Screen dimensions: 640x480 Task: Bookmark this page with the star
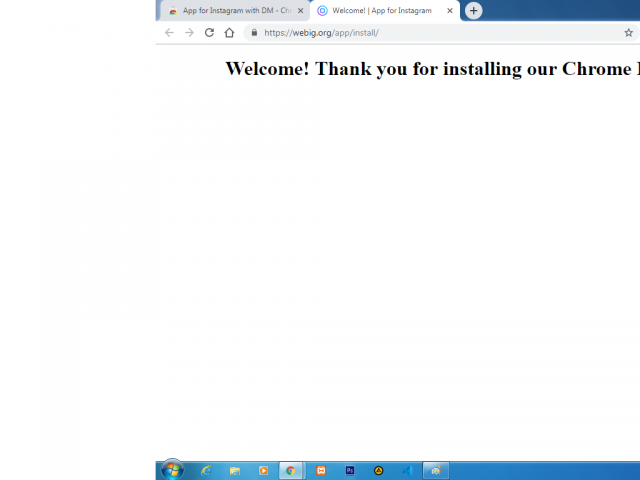tap(628, 33)
